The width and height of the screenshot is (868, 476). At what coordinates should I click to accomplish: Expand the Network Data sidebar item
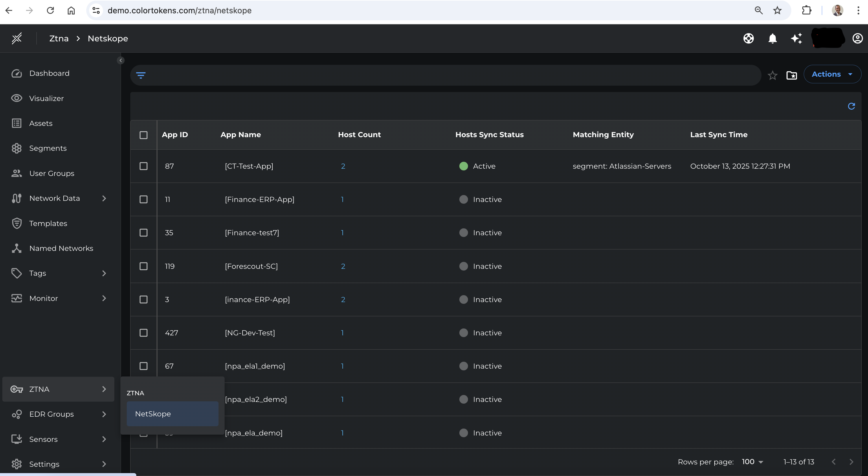tap(104, 199)
